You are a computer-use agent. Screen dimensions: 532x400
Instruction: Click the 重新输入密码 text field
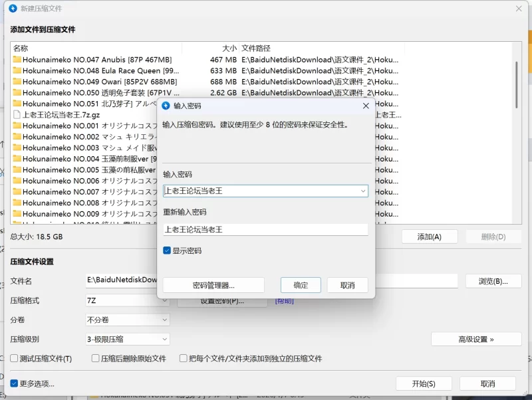tap(265, 229)
